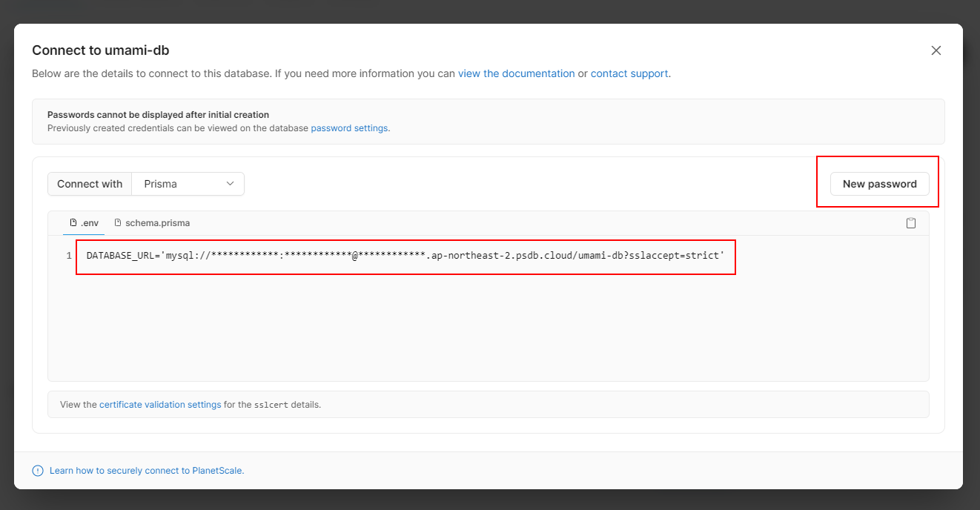Open certificate validation settings link
This screenshot has height=510, width=980.
point(160,405)
